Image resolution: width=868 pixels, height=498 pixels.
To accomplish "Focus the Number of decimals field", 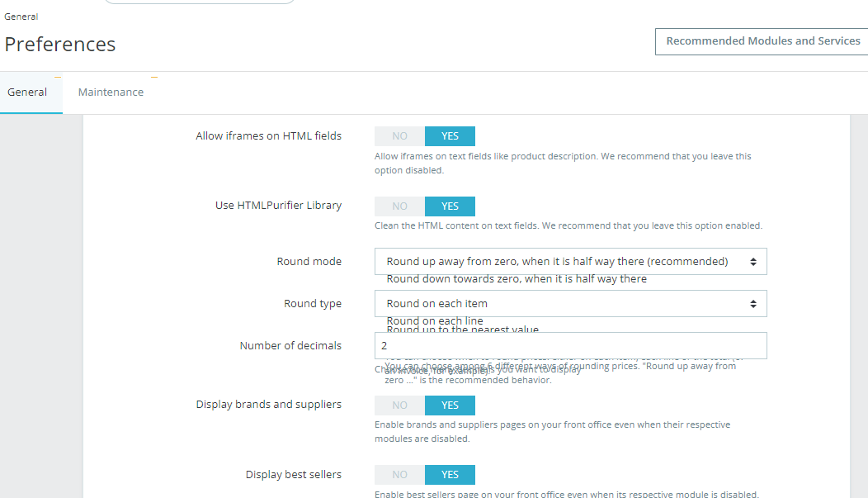I will [x=569, y=345].
